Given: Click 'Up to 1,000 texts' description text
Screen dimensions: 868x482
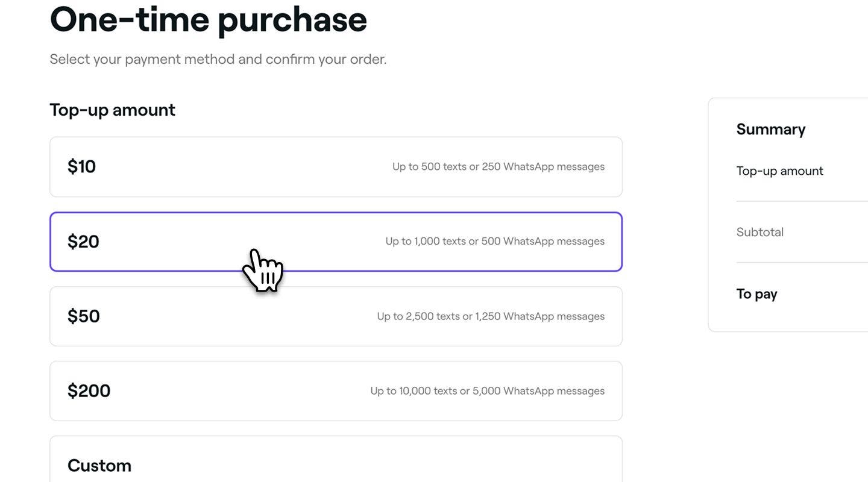Looking at the screenshot, I should pos(495,242).
